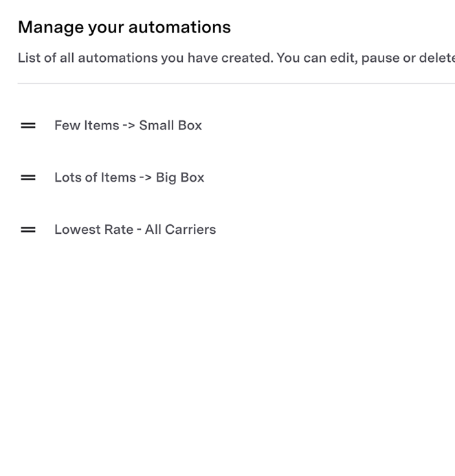455x476 pixels.
Task: Grab the reorder icon next to Lowest Rate
Action: 28,230
